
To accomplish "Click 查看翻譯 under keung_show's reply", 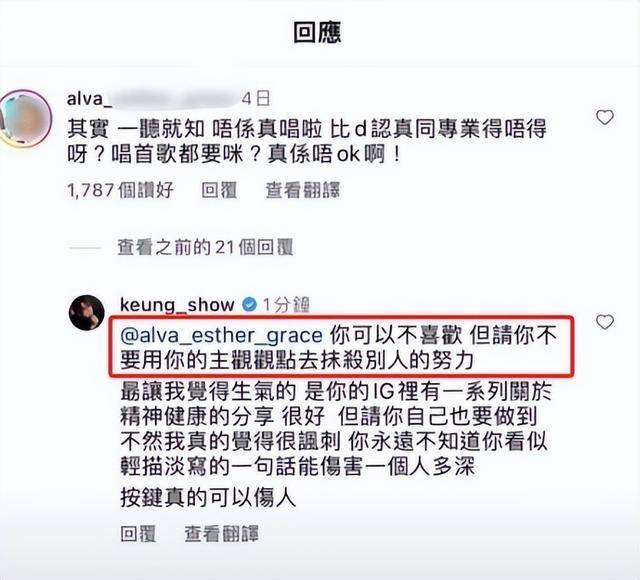I will (221, 534).
